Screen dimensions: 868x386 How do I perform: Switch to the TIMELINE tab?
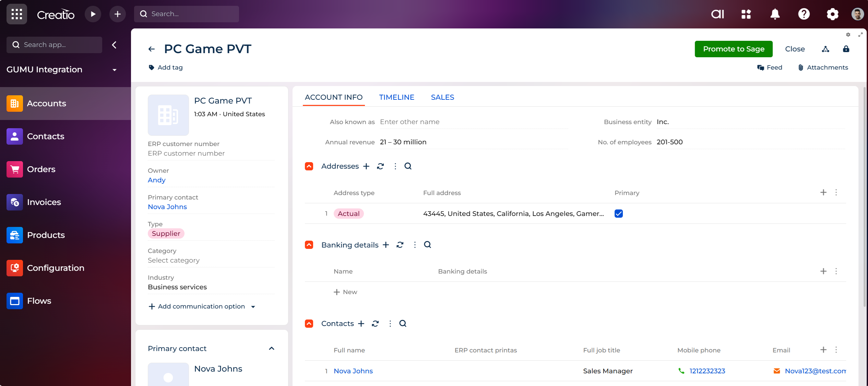point(396,97)
